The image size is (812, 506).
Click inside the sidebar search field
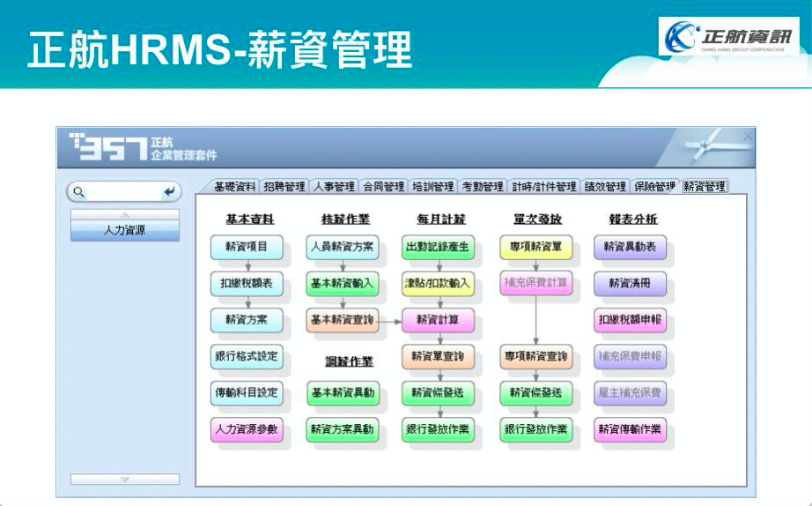124,192
